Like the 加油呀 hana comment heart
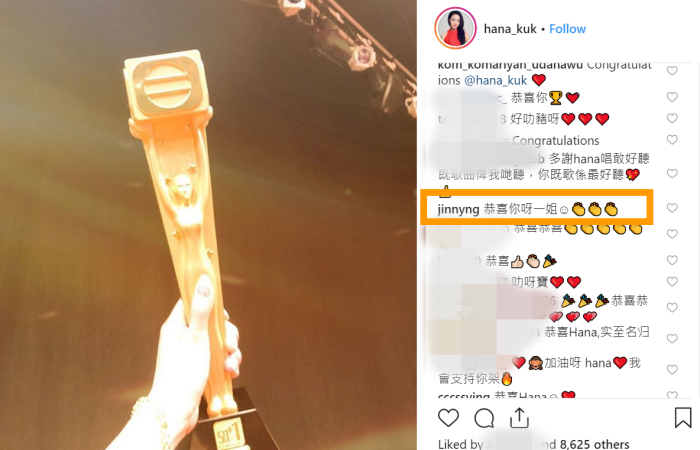The width and height of the screenshot is (700, 450). (672, 369)
